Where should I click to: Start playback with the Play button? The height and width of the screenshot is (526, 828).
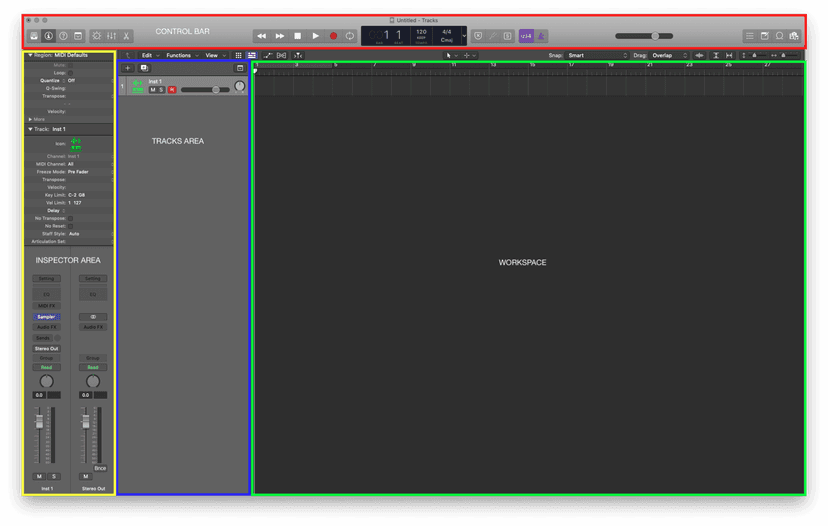pos(316,36)
